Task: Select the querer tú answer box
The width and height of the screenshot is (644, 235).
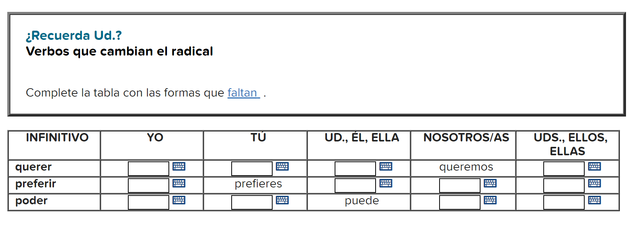Action: pos(252,168)
